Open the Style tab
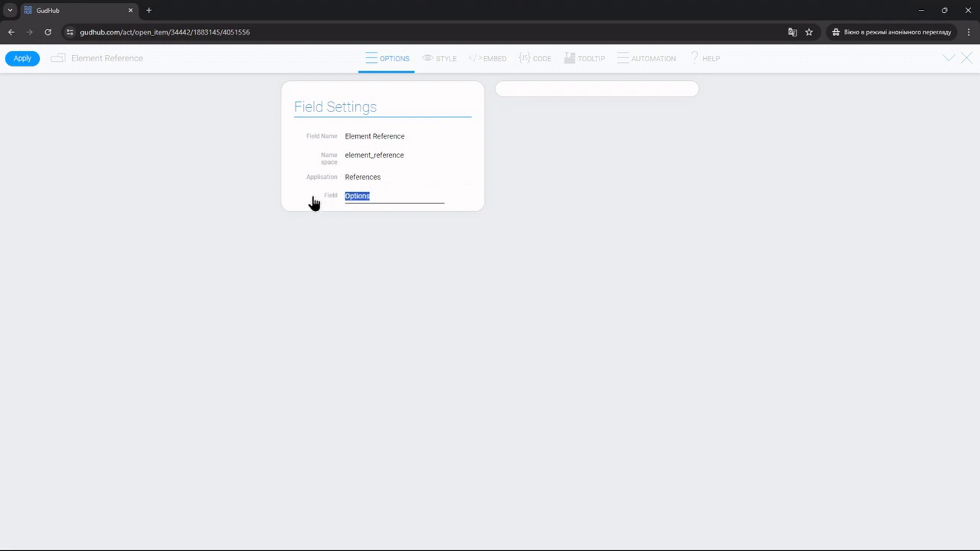Image resolution: width=980 pixels, height=551 pixels. [x=439, y=58]
